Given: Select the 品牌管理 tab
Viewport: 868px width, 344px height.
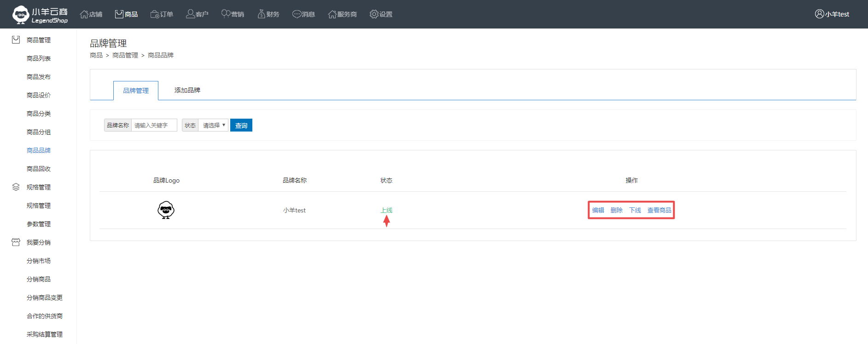Looking at the screenshot, I should click(x=136, y=91).
